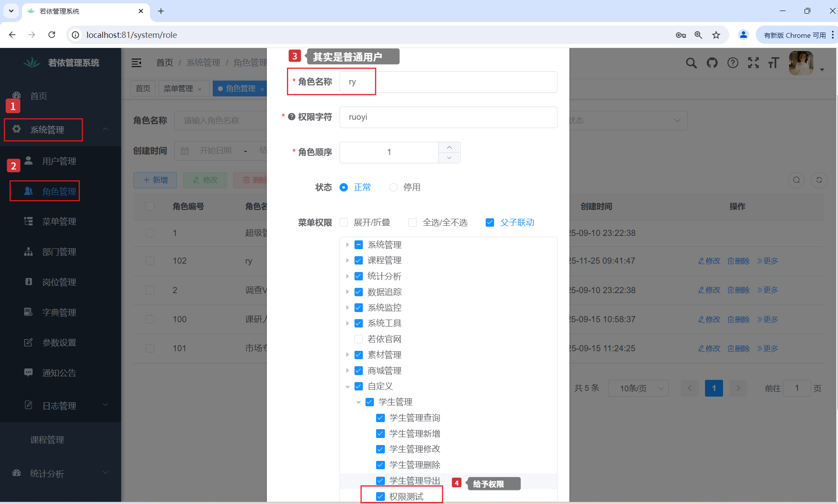838x504 pixels.
Task: Open the password manager key icon
Action: pos(681,35)
